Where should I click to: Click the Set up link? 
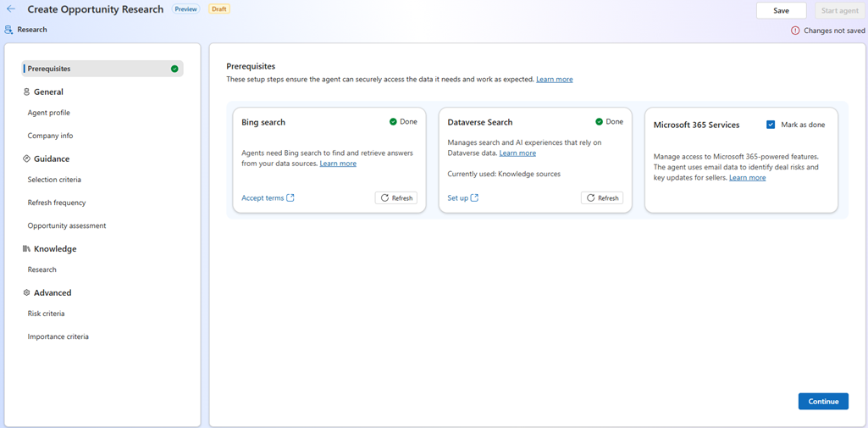(x=458, y=198)
